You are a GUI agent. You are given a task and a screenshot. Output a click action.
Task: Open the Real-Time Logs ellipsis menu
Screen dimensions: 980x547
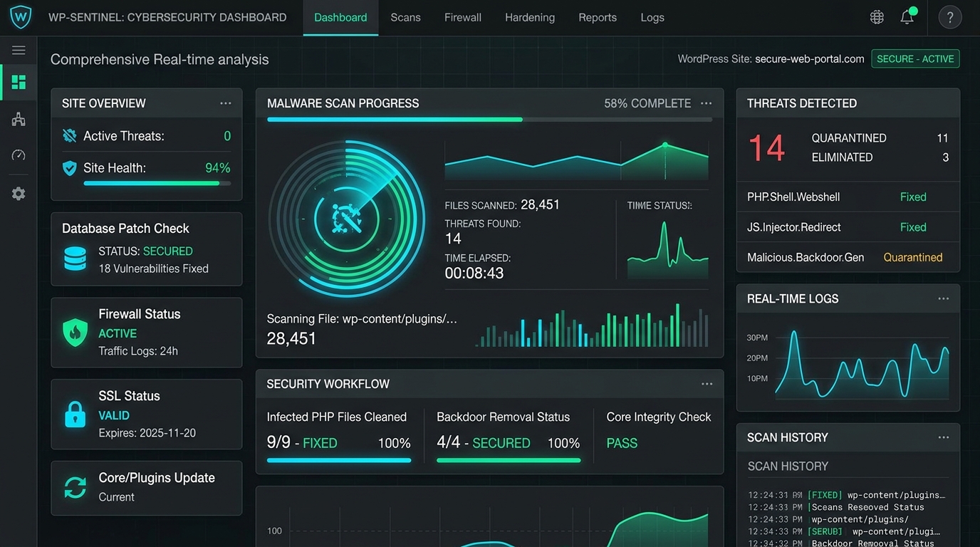(944, 298)
